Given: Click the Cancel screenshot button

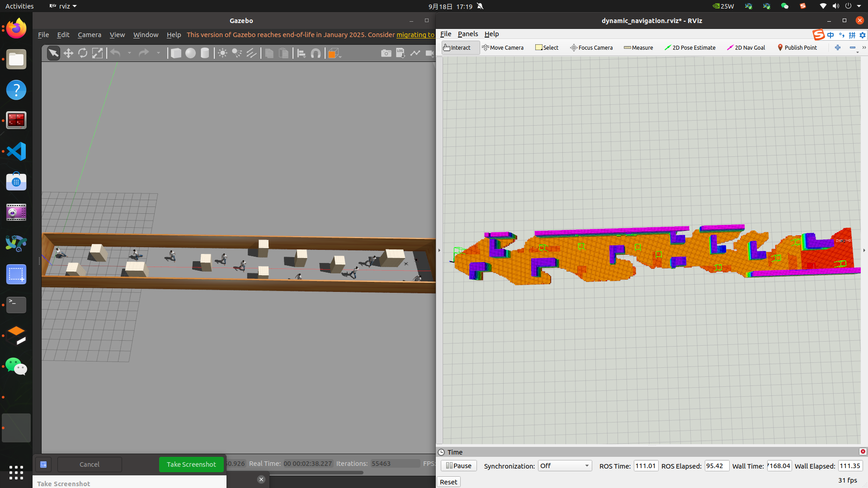Looking at the screenshot, I should click(90, 465).
